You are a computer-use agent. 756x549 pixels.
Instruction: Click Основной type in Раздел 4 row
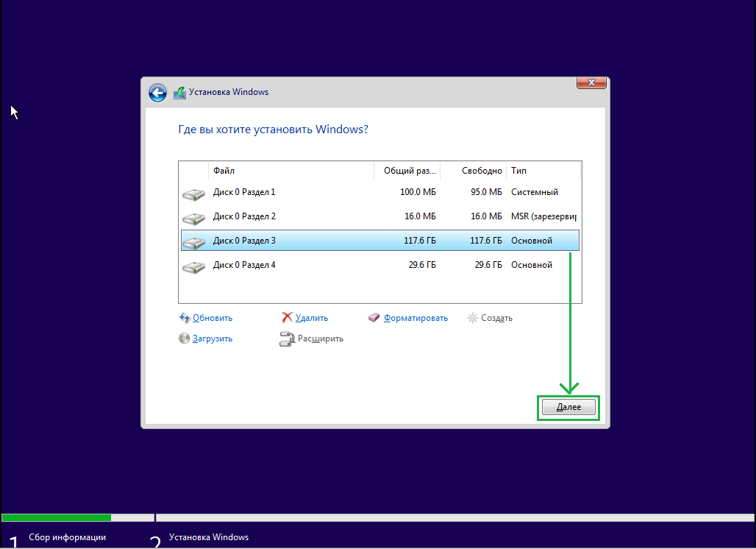point(531,265)
